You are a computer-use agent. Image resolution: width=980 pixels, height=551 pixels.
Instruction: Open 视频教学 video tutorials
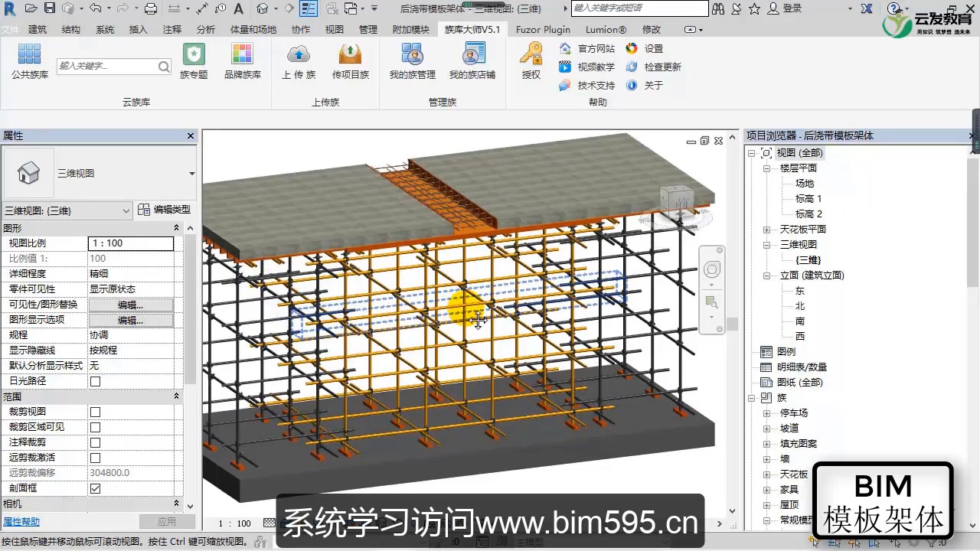coord(587,67)
